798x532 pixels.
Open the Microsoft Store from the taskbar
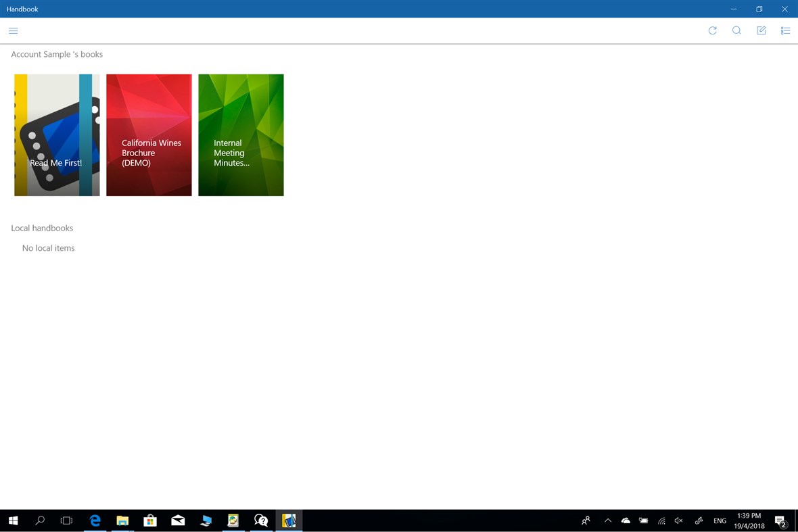pyautogui.click(x=150, y=521)
